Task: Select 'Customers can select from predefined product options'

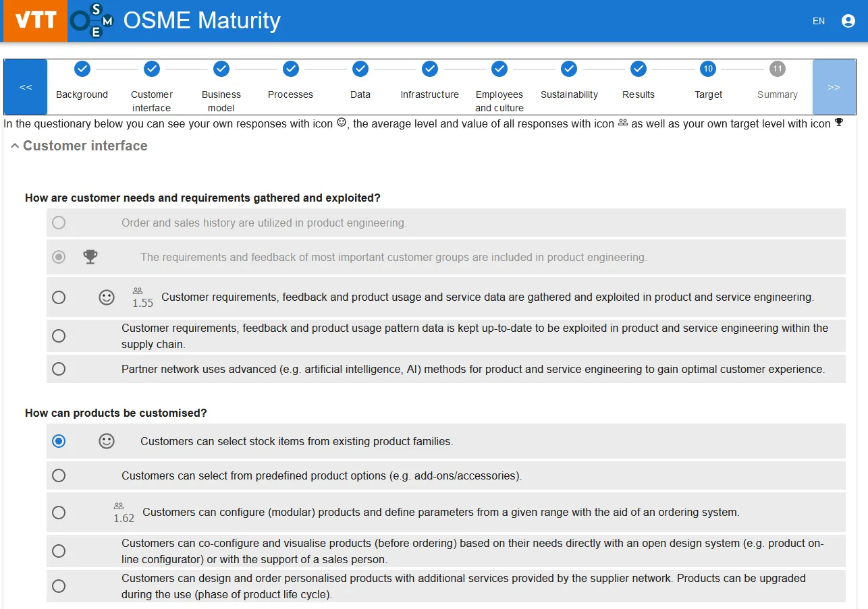Action: pos(59,475)
